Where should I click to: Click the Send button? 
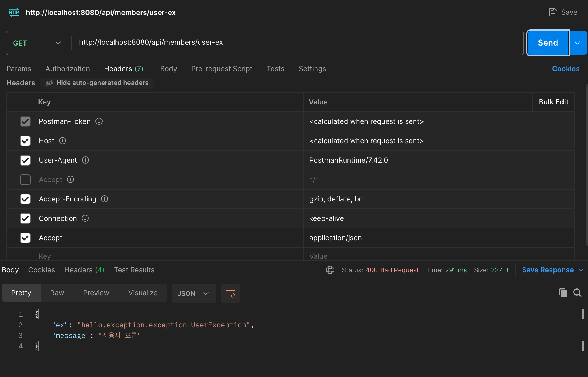pyautogui.click(x=548, y=43)
